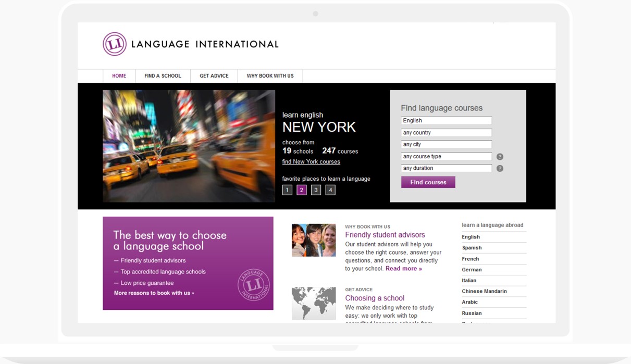Click the Find courses button
Image resolution: width=631 pixels, height=364 pixels.
coord(428,182)
